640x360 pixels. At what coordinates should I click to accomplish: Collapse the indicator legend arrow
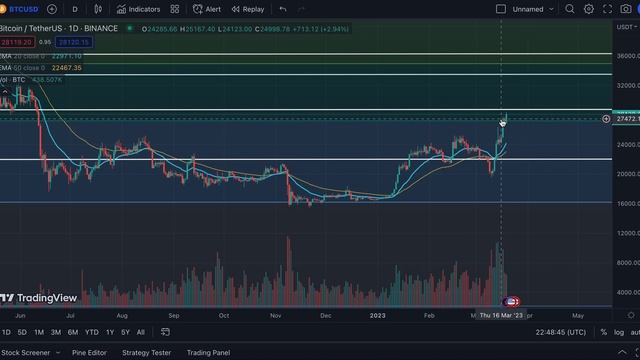coord(5,91)
